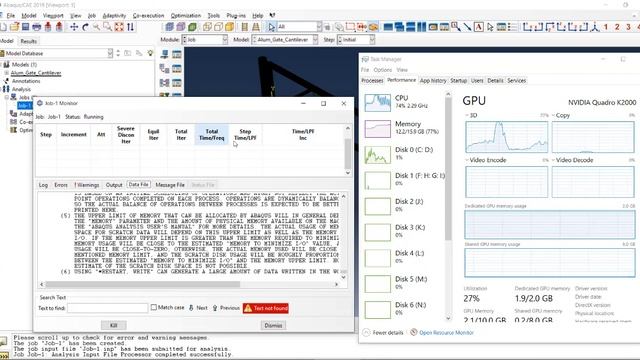
Task: Click the Kill button in Job Monitor
Action: (113, 325)
